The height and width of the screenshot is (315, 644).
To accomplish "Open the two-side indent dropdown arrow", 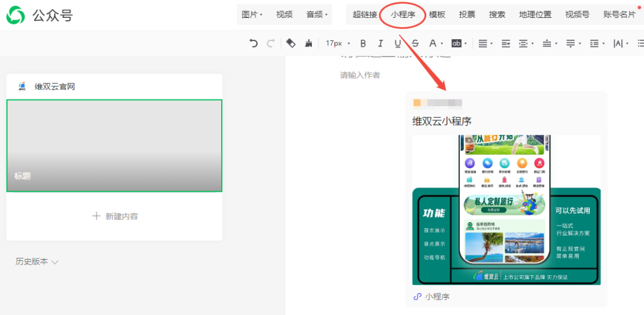I will coord(532,43).
